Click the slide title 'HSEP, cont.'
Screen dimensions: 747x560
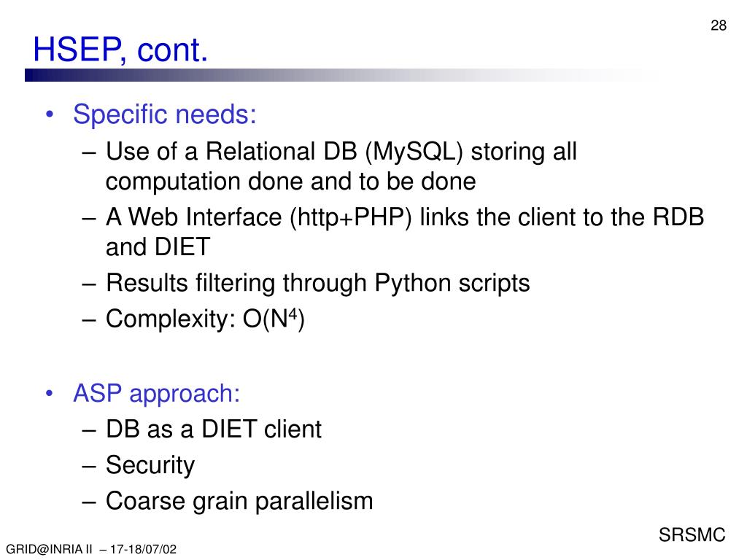(120, 50)
